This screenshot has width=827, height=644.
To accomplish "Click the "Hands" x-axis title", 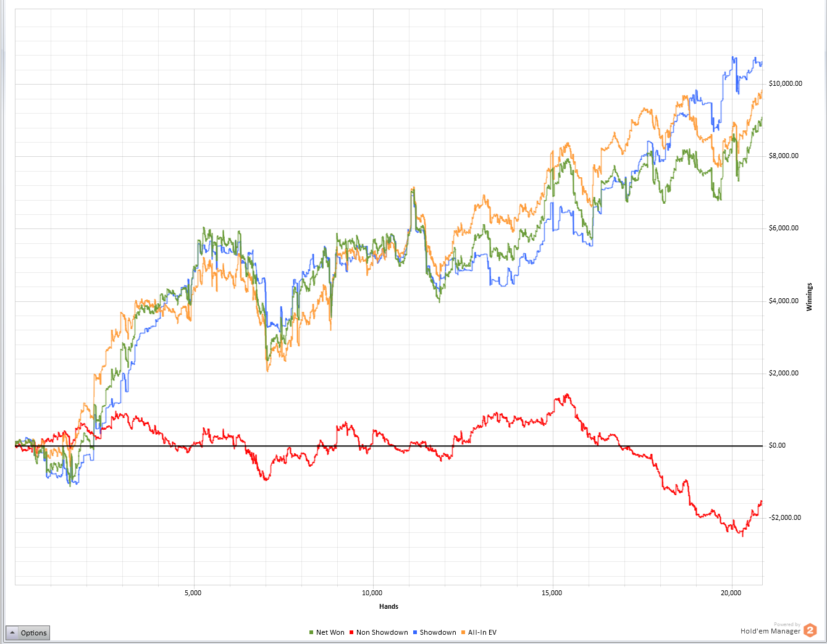I will coord(388,606).
